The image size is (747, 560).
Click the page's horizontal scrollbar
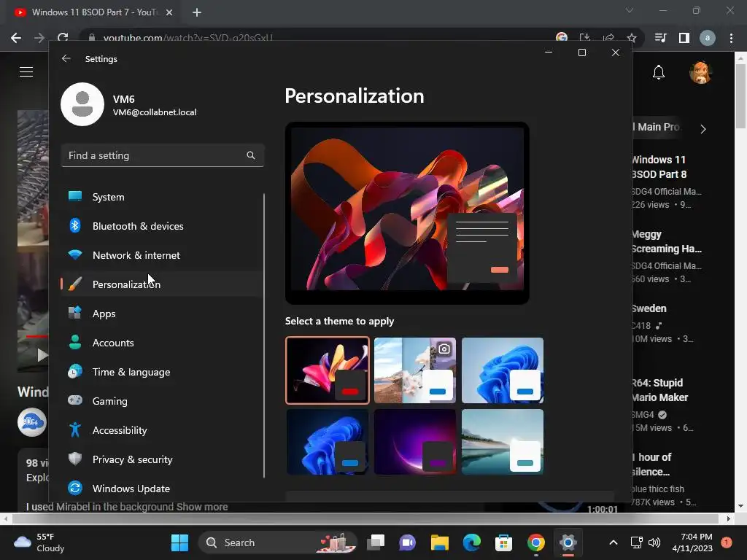[x=366, y=518]
